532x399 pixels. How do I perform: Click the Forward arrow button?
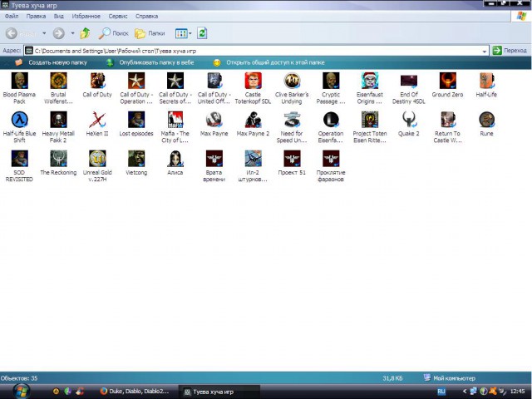(59, 33)
